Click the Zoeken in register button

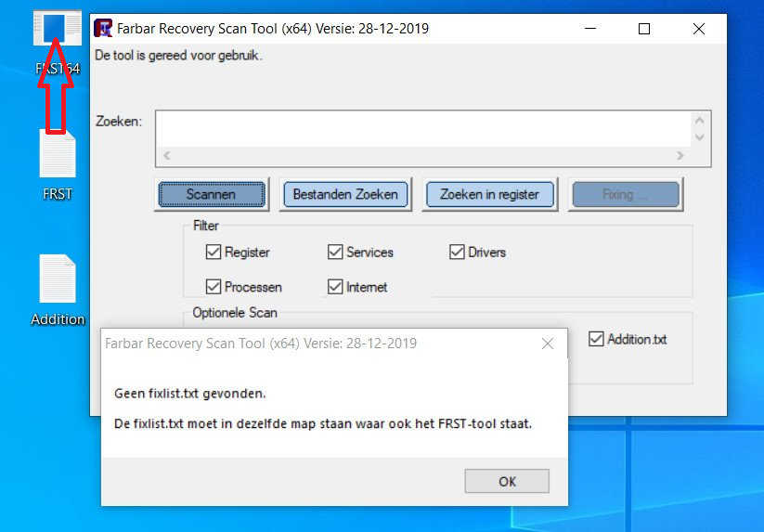(489, 194)
